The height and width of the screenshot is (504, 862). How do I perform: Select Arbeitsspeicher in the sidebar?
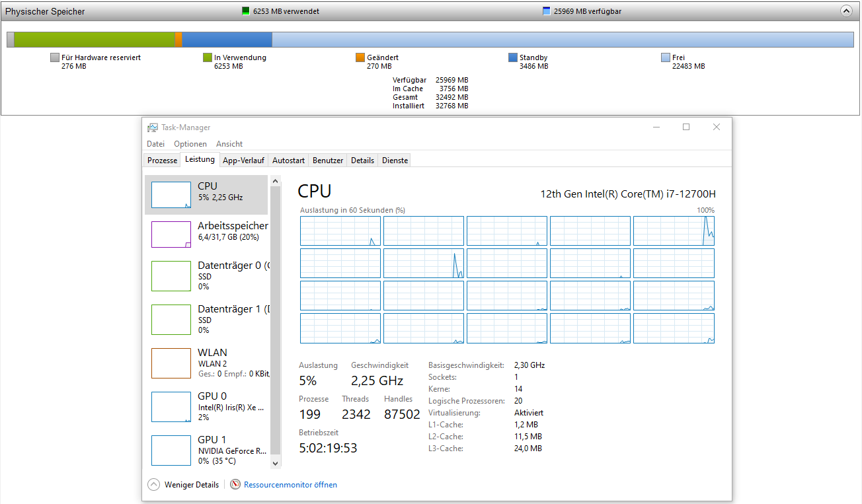coord(206,234)
